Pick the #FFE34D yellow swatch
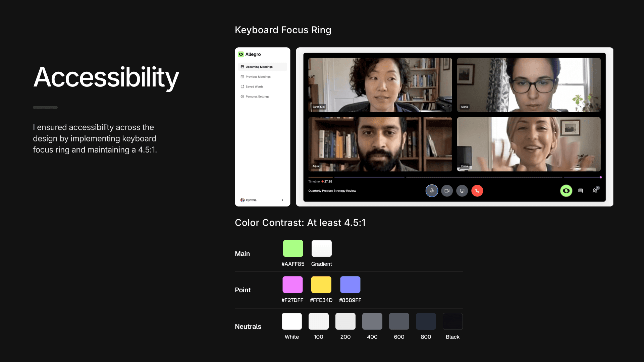This screenshot has height=362, width=644. pyautogui.click(x=321, y=285)
